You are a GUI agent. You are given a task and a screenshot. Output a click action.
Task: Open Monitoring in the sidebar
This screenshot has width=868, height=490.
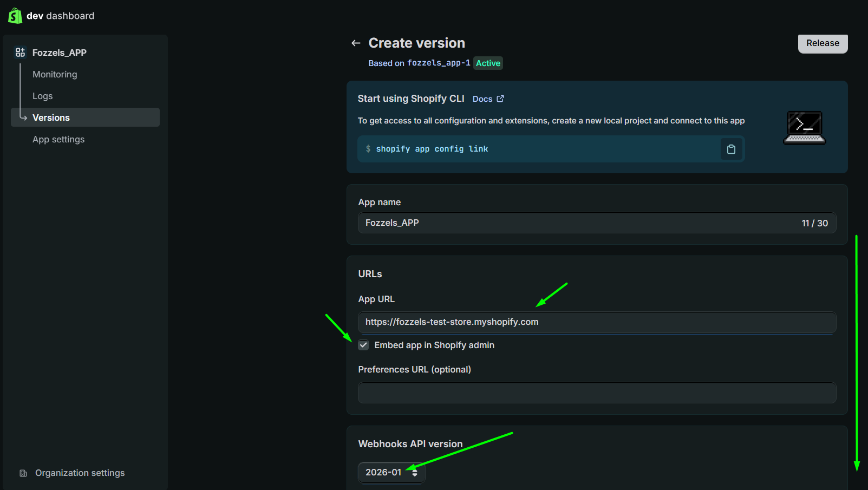click(x=55, y=74)
